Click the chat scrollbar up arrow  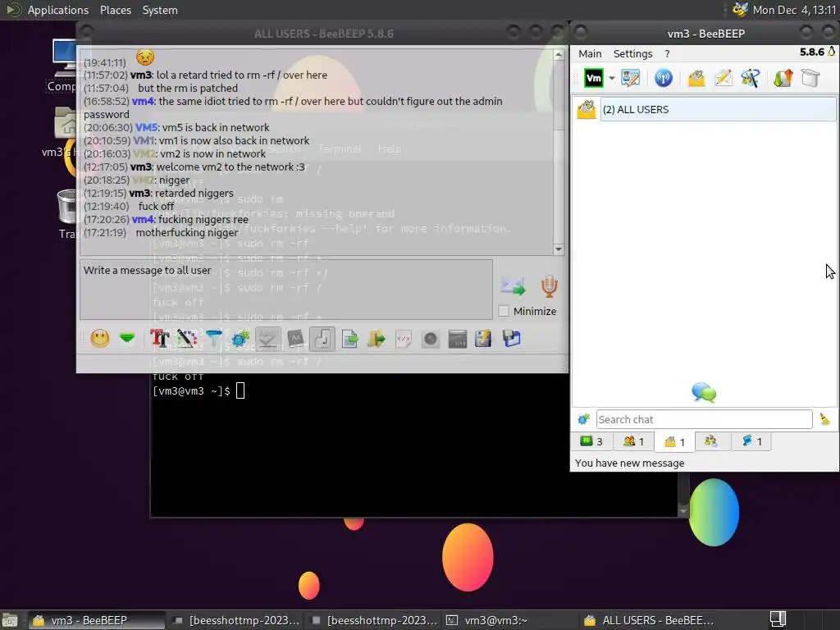coord(559,55)
